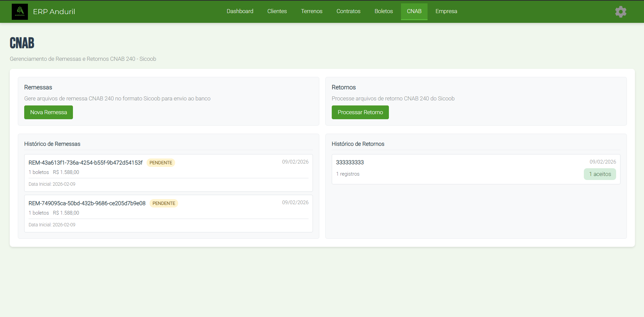Open the Clientes page
644x317 pixels.
coord(277,11)
